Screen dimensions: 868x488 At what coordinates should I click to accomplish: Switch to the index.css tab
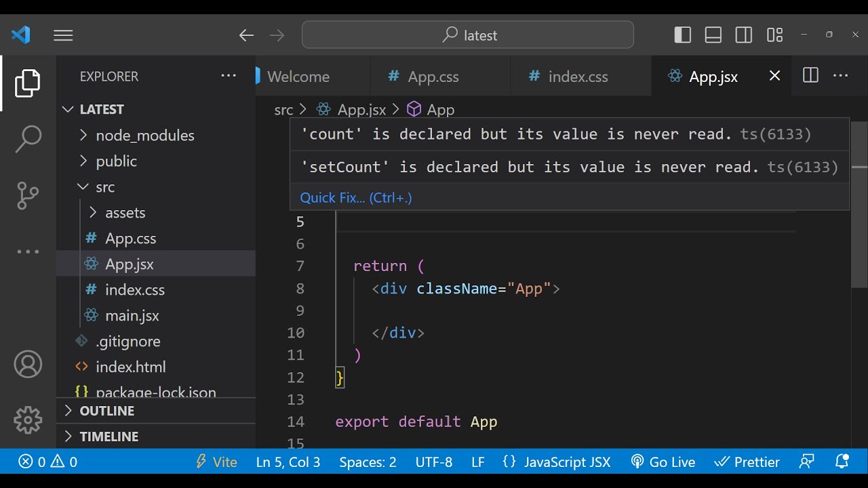pyautogui.click(x=577, y=77)
